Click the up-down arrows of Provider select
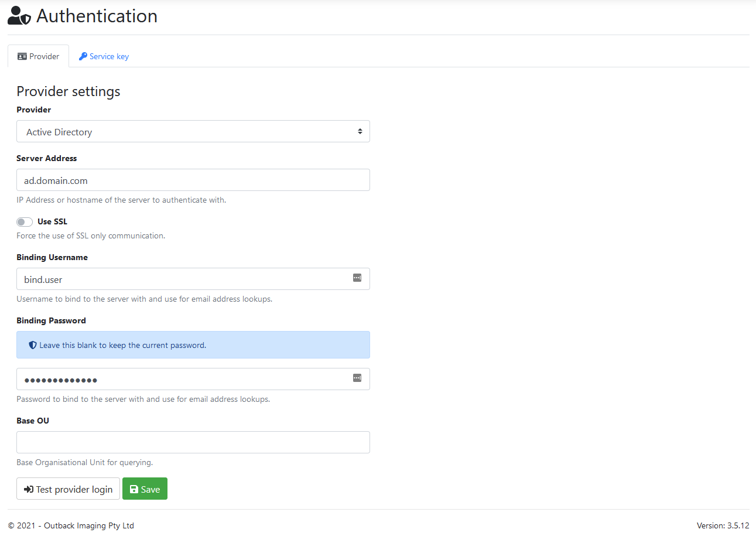 pos(360,132)
